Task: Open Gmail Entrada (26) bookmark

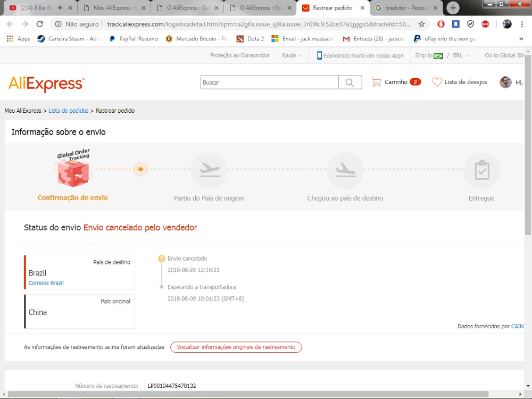Action: (x=374, y=39)
